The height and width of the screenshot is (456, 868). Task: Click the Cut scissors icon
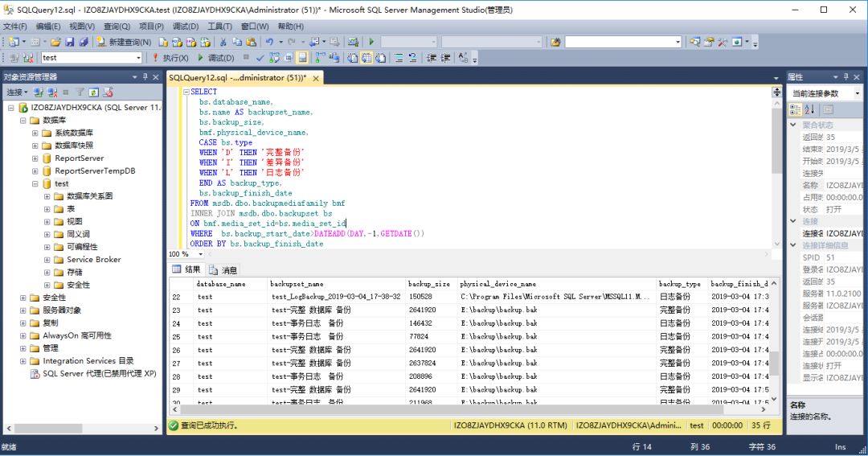[x=223, y=42]
